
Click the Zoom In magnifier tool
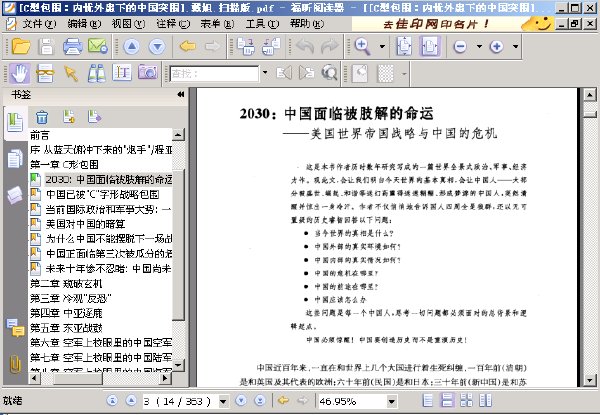coord(362,47)
